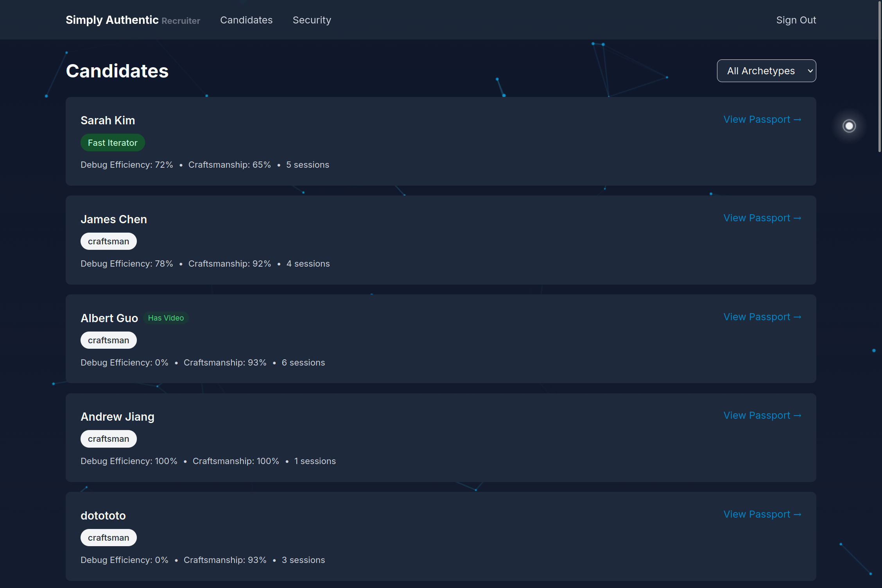The image size is (882, 588).
Task: Select the Sarah Kim candidate name
Action: coord(108,120)
